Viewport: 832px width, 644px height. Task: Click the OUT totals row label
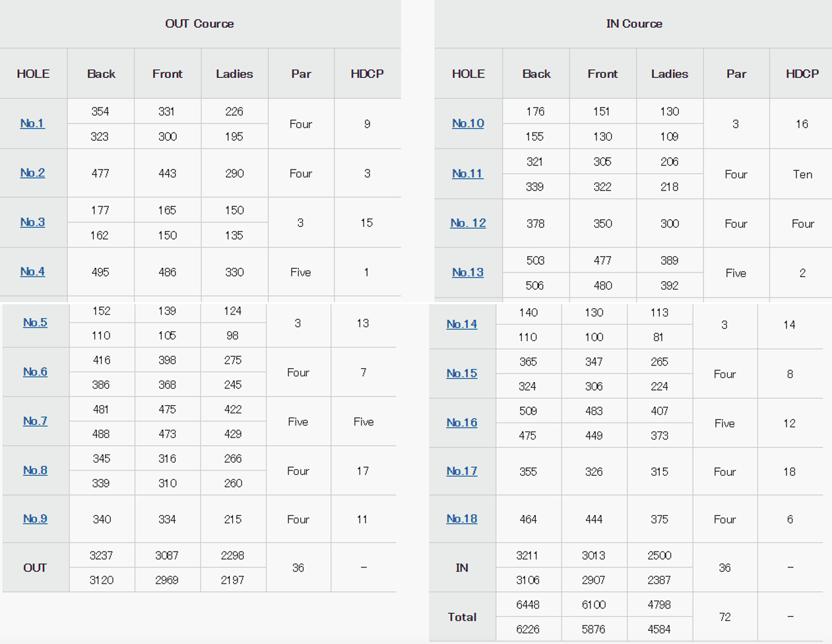pos(35,567)
